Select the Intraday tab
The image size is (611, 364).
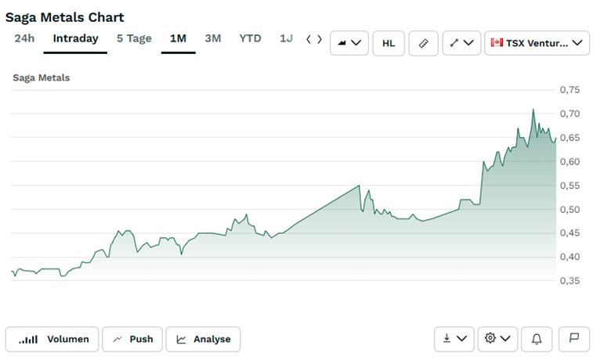coord(75,38)
